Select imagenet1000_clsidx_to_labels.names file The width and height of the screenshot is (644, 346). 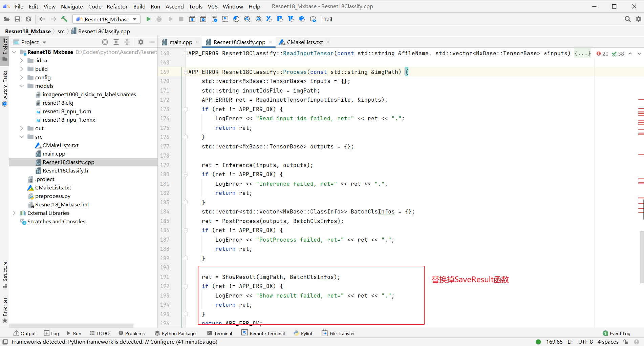coord(89,94)
